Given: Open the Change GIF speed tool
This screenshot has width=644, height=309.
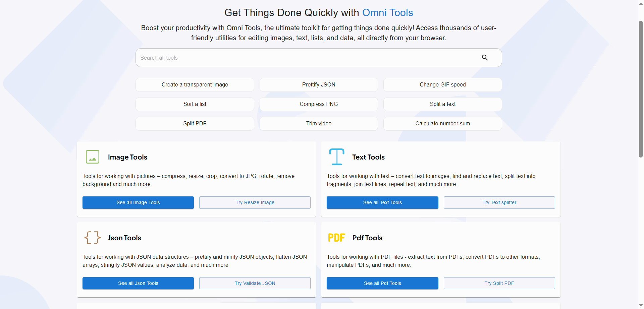Looking at the screenshot, I should click(x=442, y=85).
